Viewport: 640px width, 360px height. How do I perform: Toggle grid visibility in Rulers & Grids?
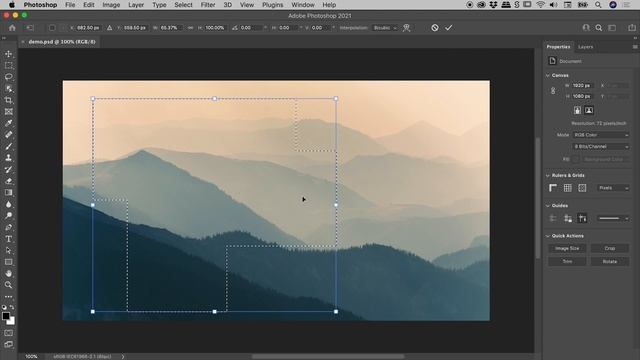pos(568,188)
